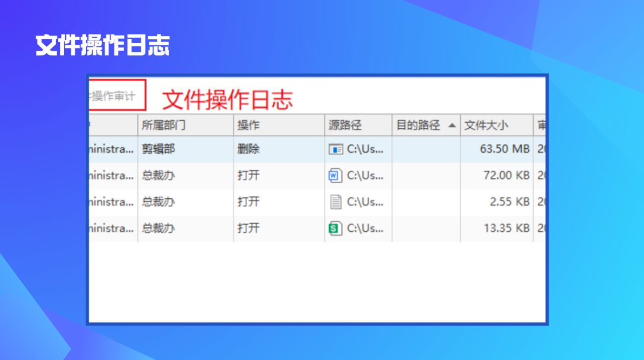The width and height of the screenshot is (644, 360).
Task: Click the 13.35 KB file size cell
Action: pyautogui.click(x=506, y=229)
